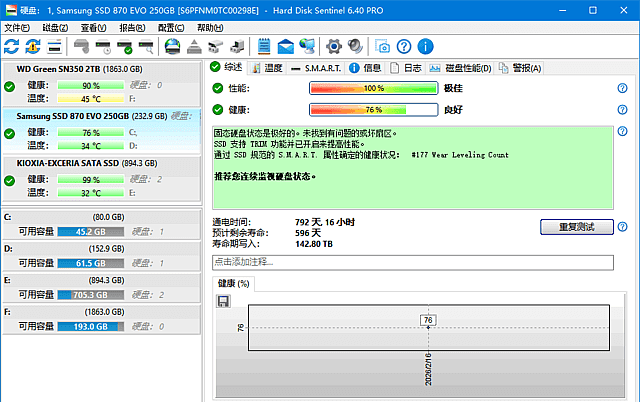Image resolution: width=640 pixels, height=402 pixels.
Task: Click the 142.80 TB lifetime writes value
Action: point(314,244)
